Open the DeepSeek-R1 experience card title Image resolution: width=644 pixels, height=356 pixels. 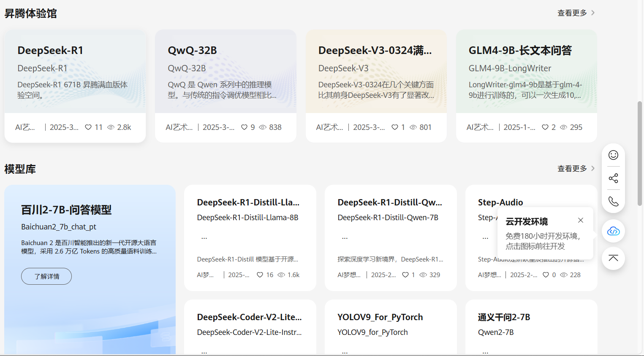(x=50, y=51)
